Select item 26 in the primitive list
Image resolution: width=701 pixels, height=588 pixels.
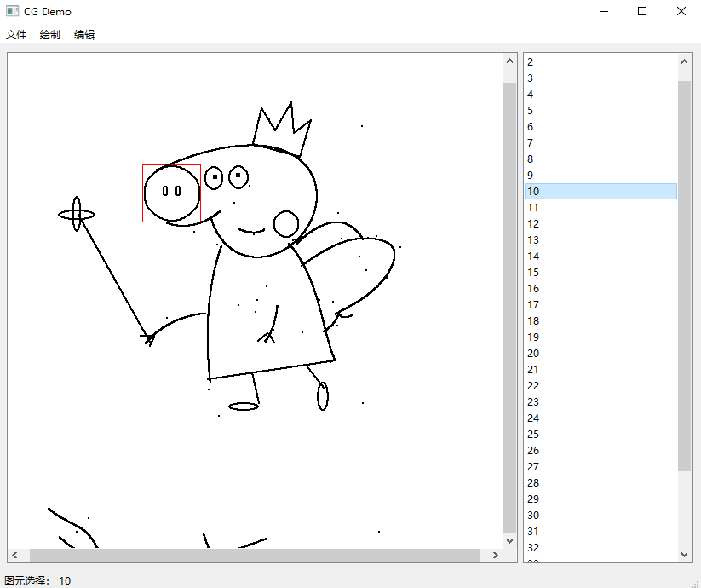(600, 450)
